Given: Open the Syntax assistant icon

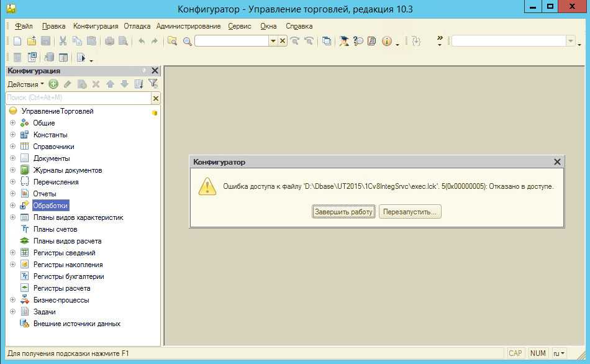Looking at the screenshot, I should tap(344, 41).
